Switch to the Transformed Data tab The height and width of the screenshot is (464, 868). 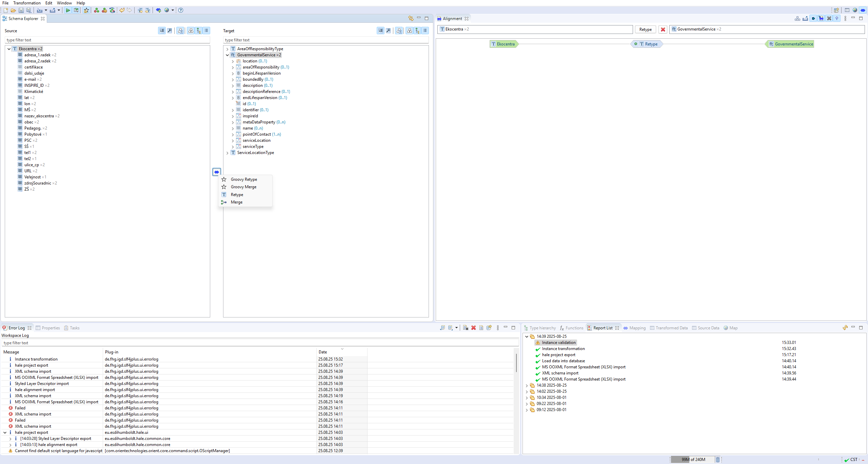click(671, 328)
